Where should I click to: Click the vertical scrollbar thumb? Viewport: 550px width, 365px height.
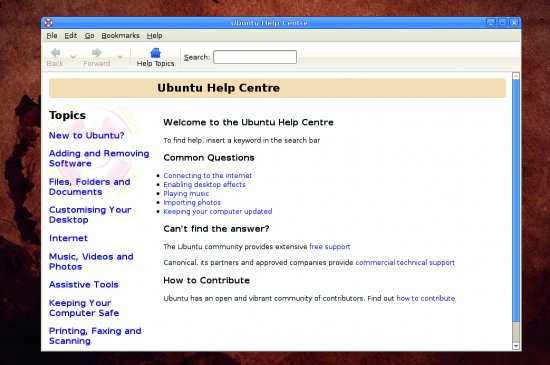click(x=516, y=200)
